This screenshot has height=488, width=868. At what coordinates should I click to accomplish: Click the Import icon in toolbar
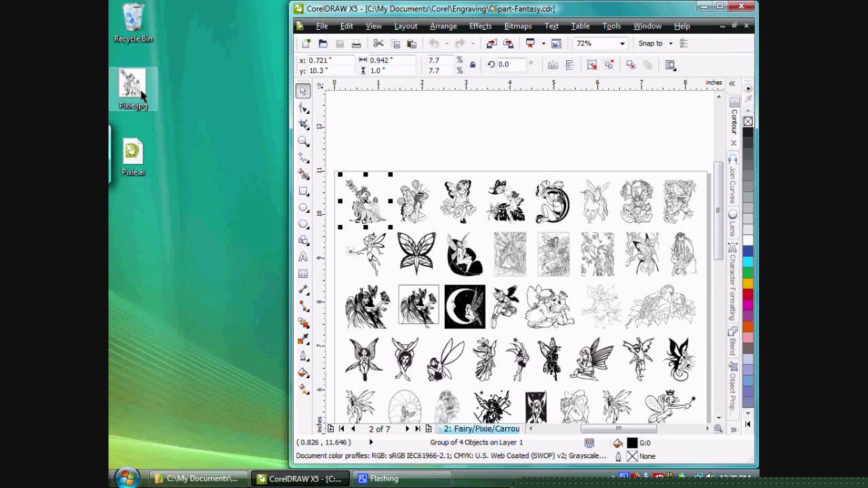point(491,43)
